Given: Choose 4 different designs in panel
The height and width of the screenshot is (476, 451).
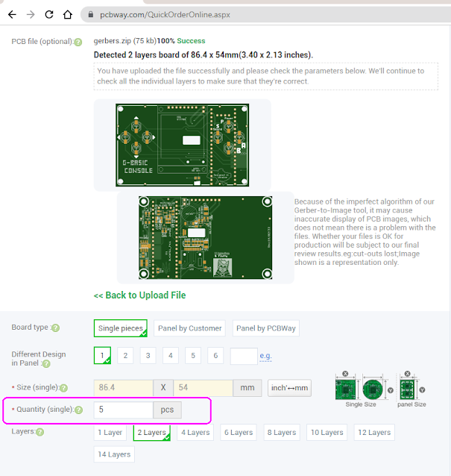Looking at the screenshot, I should pyautogui.click(x=171, y=355).
